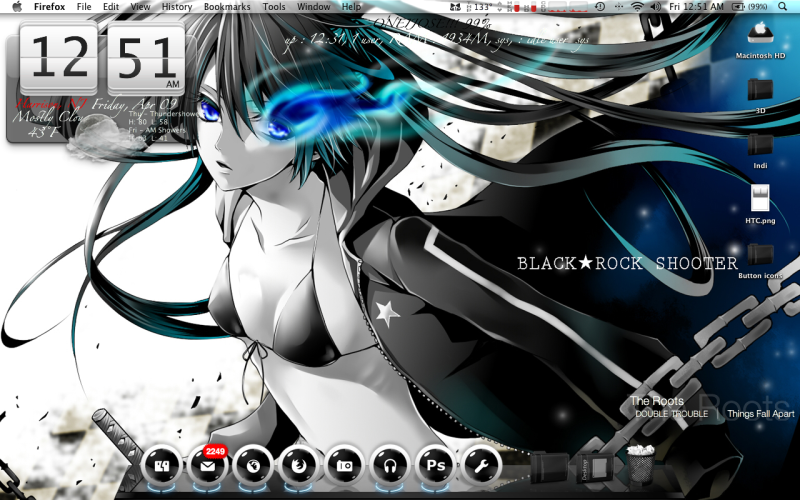Screen dimensions: 800x500
Task: Click the battery 99% status icon
Action: click(x=750, y=7)
